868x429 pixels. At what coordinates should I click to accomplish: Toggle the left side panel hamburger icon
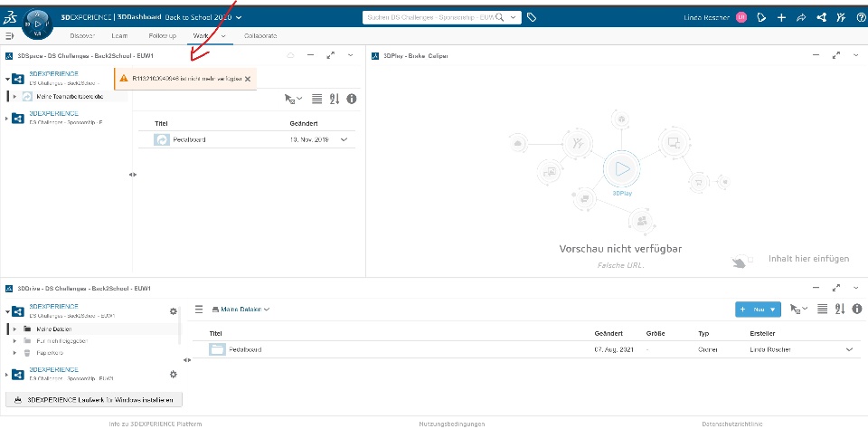click(x=9, y=36)
